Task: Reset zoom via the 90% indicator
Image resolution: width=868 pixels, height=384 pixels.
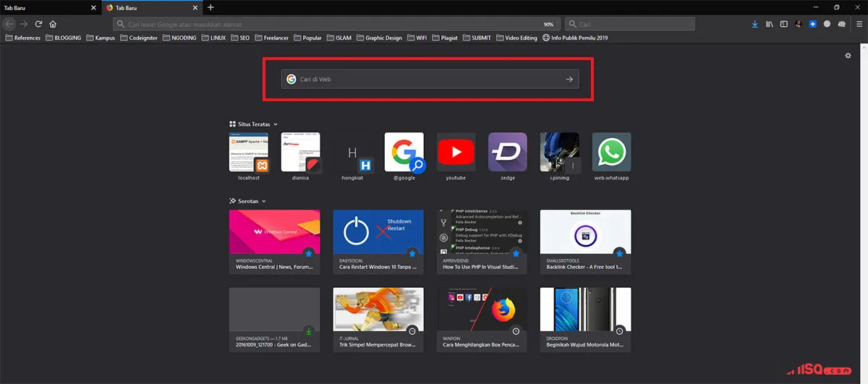Action: [x=548, y=24]
